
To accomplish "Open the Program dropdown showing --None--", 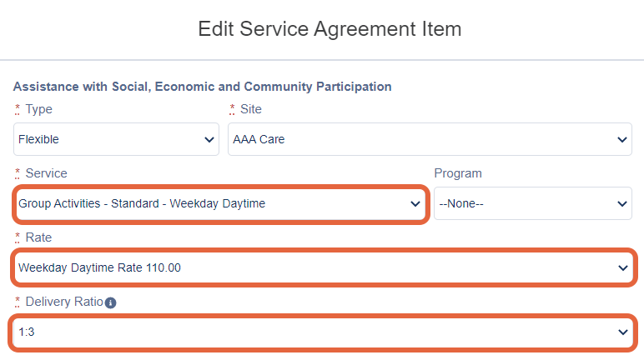I will click(533, 203).
